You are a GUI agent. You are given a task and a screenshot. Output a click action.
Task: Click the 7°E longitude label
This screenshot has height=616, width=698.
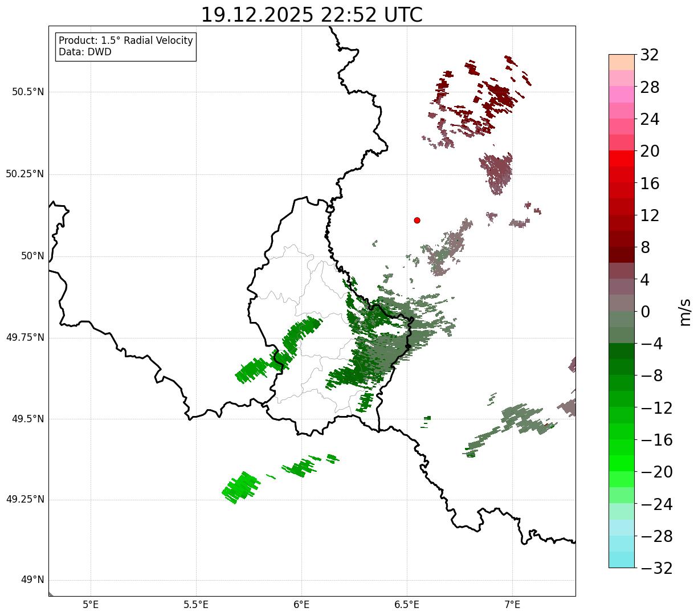coord(512,605)
